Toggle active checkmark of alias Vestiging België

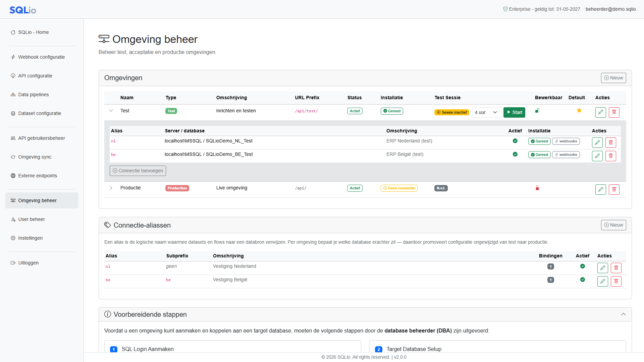point(582,280)
